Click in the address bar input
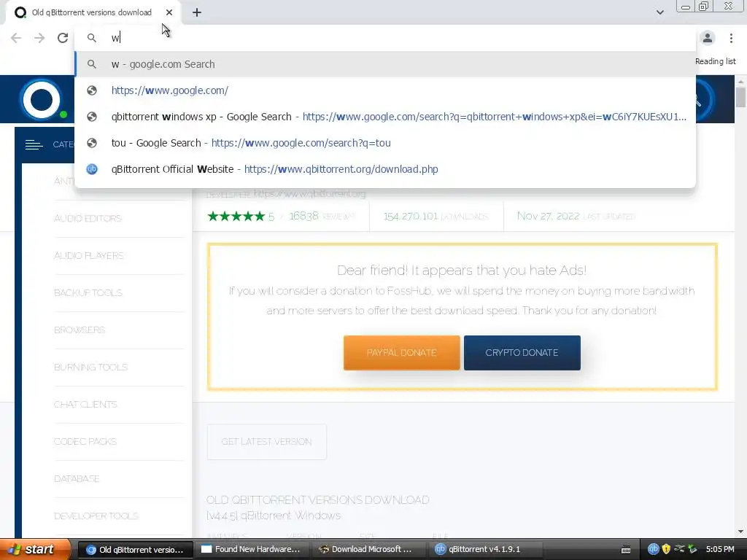747x560 pixels. [x=386, y=38]
